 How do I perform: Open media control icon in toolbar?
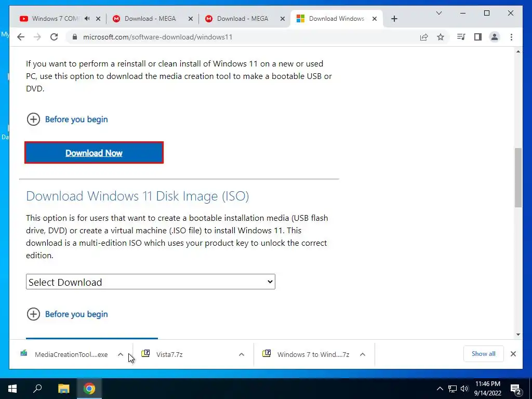461,37
